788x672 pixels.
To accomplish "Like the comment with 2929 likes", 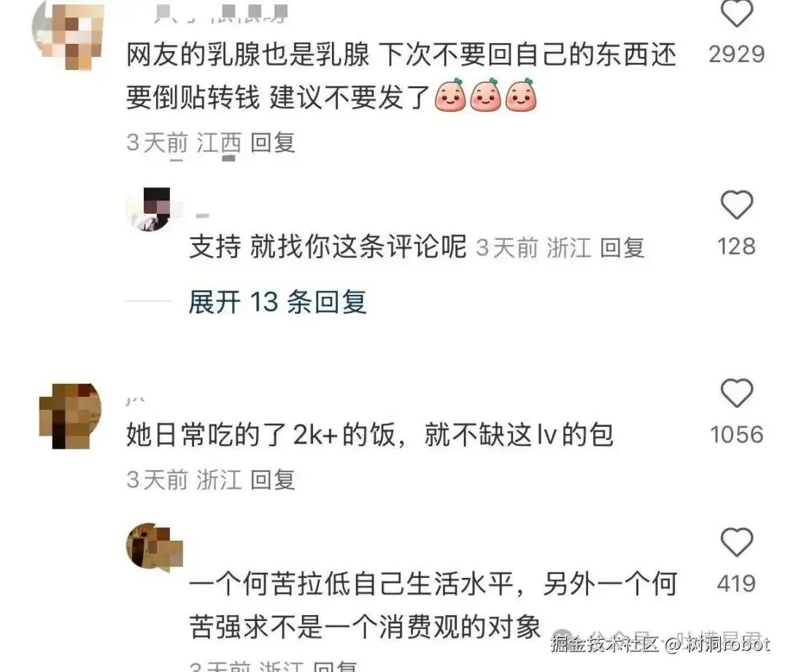I will [x=737, y=12].
